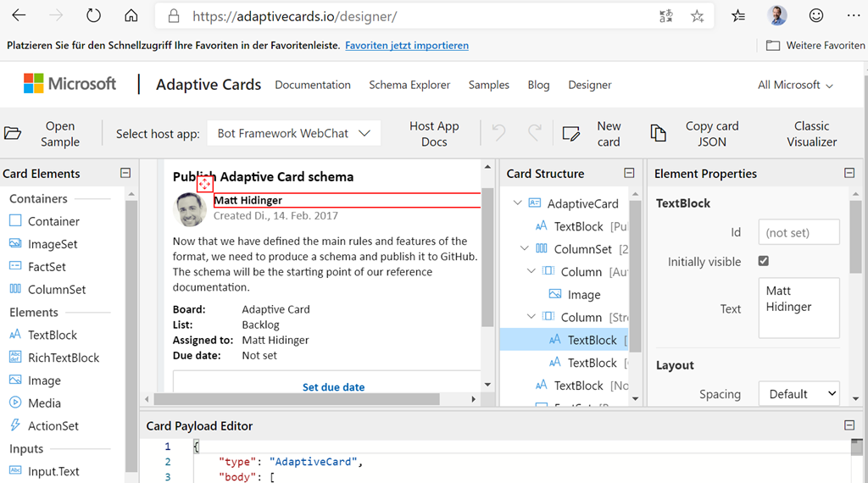Open the Select host app dropdown

click(294, 133)
